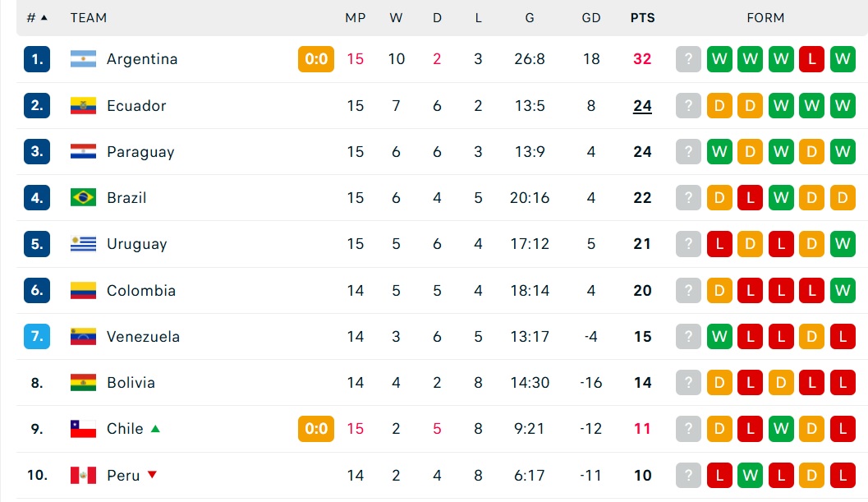The image size is (868, 502).
Task: Sort standings by GD column header
Action: click(590, 18)
